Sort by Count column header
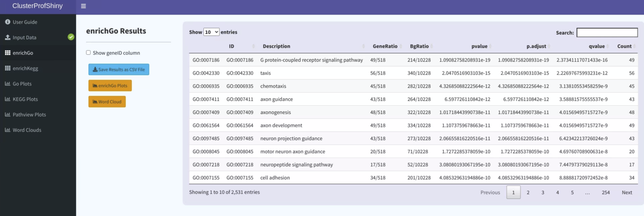The width and height of the screenshot is (644, 216). (624, 46)
